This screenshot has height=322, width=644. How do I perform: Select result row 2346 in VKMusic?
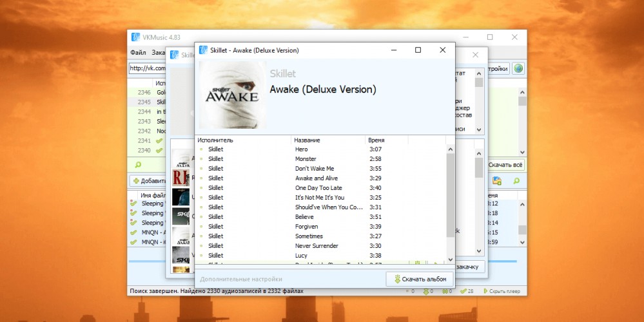click(x=147, y=92)
